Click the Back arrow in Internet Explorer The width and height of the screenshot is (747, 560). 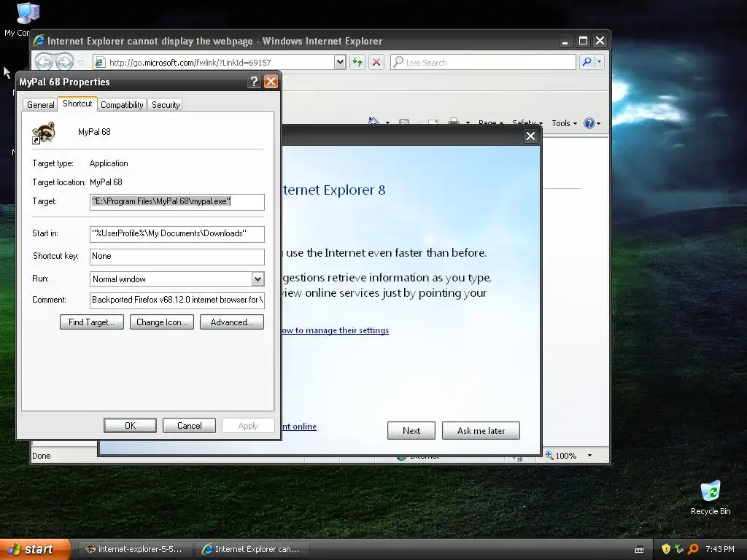(44, 62)
